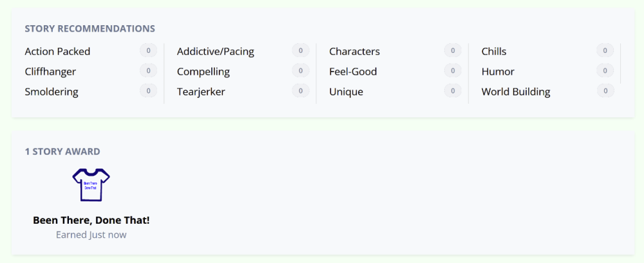
Task: Click the Humor count badge
Action: (x=605, y=71)
